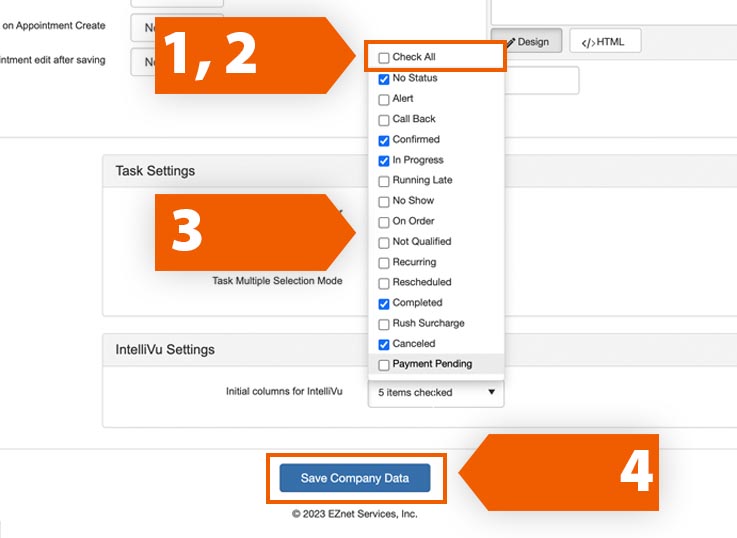The width and height of the screenshot is (737, 538).
Task: Enable the On Order checkbox
Action: pyautogui.click(x=384, y=222)
